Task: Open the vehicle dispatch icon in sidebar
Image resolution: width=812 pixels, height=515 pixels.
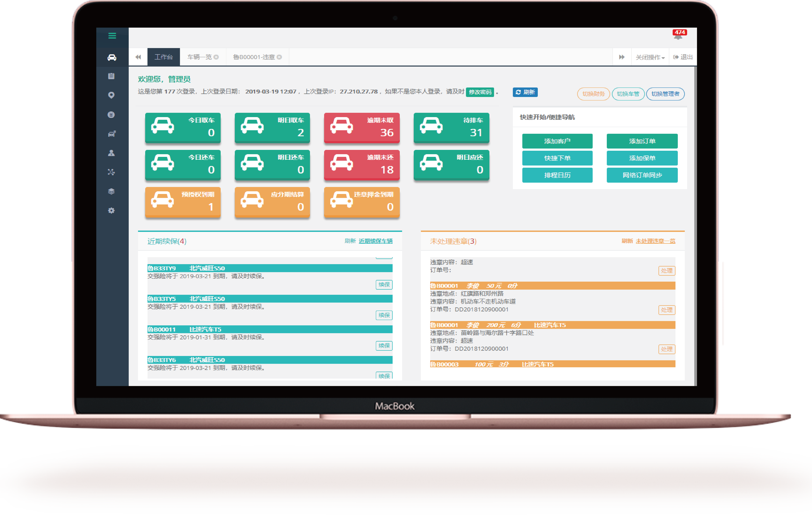Action: tap(112, 134)
